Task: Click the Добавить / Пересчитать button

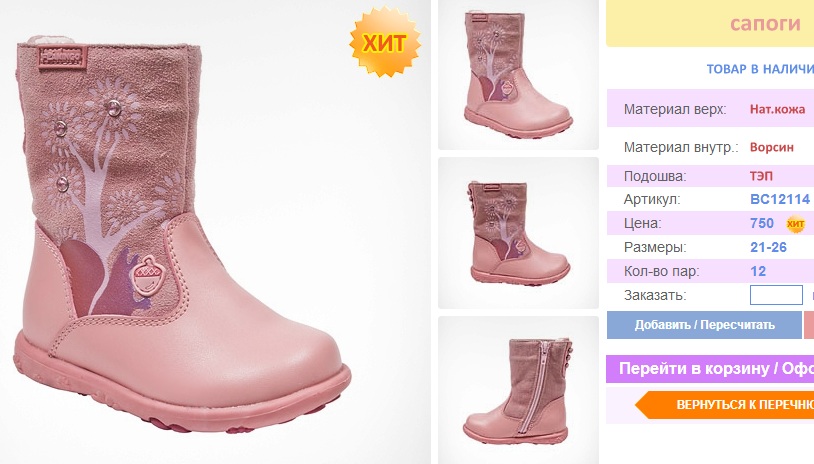Action: 704,325
